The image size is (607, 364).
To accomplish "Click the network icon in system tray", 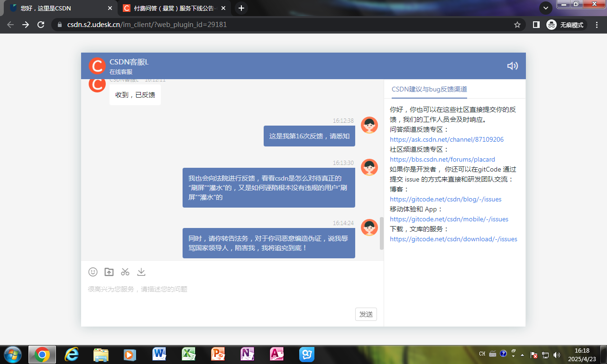I will pos(545,355).
